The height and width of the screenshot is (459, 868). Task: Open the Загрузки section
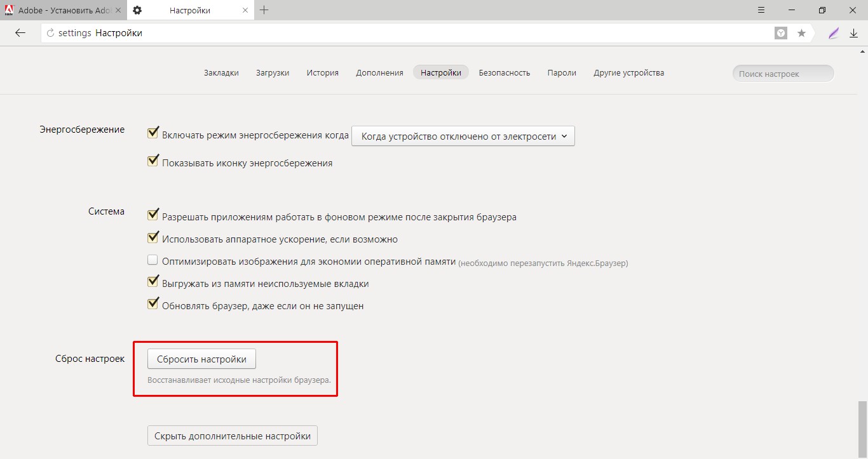coord(273,73)
